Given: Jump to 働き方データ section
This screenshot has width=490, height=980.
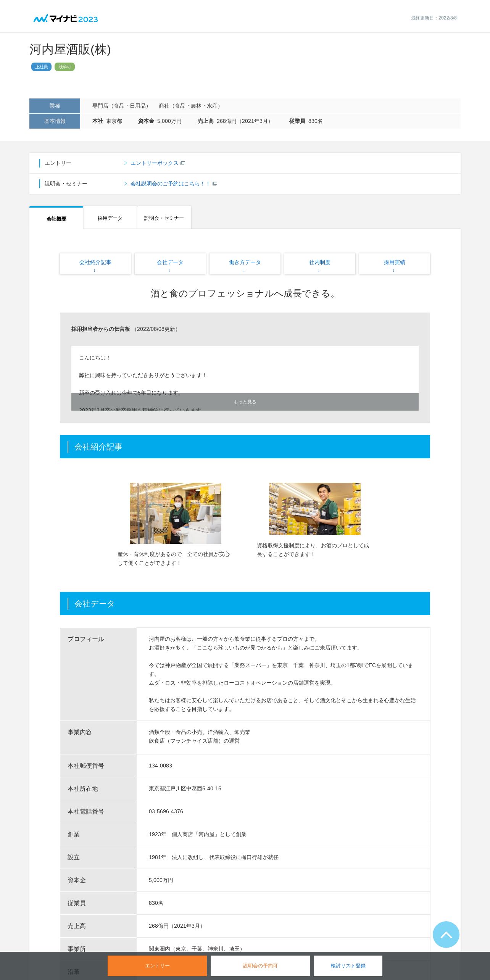Looking at the screenshot, I should click(x=245, y=264).
